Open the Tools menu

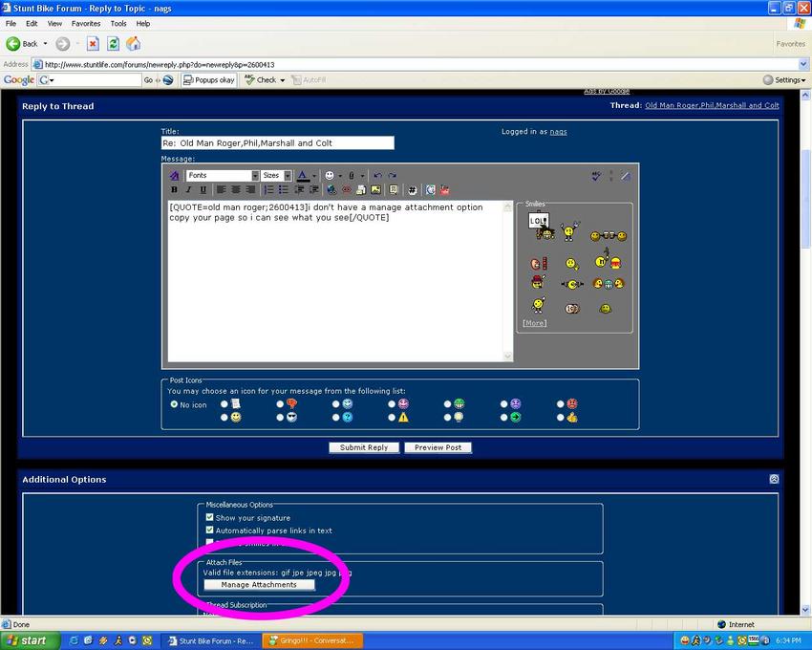(x=118, y=23)
